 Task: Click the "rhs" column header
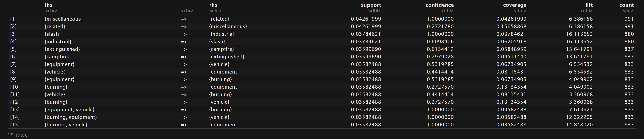coord(213,5)
